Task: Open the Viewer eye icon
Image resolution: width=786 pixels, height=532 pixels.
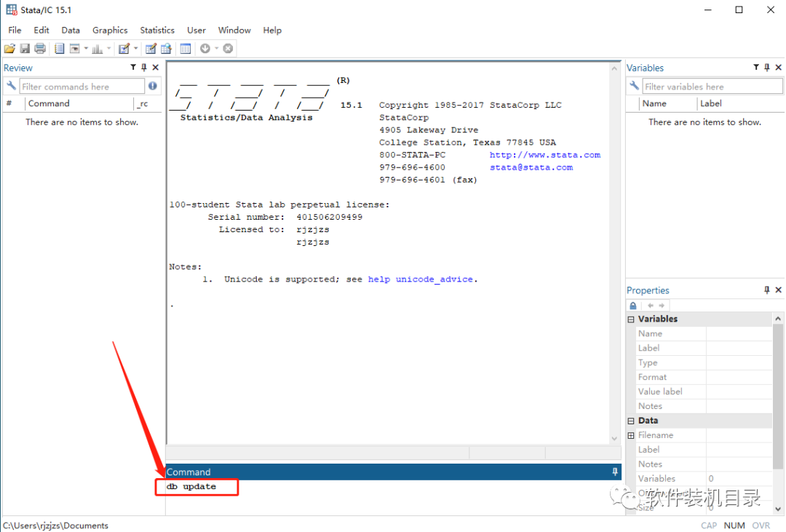Action: [75, 49]
